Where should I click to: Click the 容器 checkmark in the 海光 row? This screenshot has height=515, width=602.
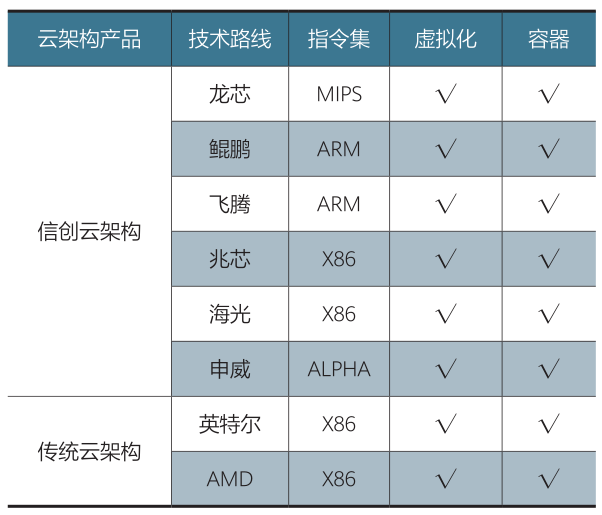tap(548, 315)
